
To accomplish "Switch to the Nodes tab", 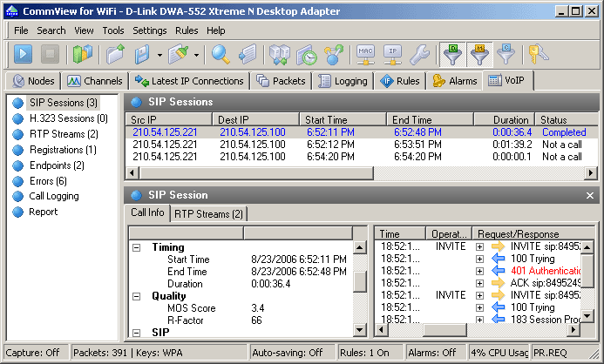I will 33,81.
